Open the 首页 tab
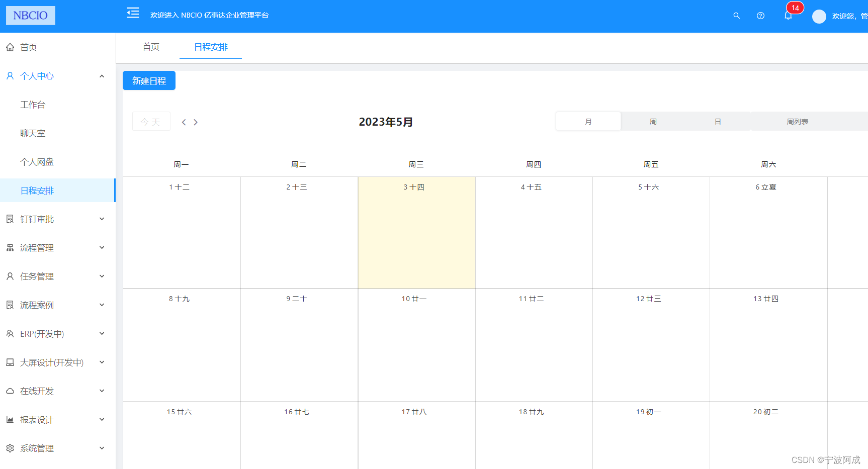 click(151, 47)
